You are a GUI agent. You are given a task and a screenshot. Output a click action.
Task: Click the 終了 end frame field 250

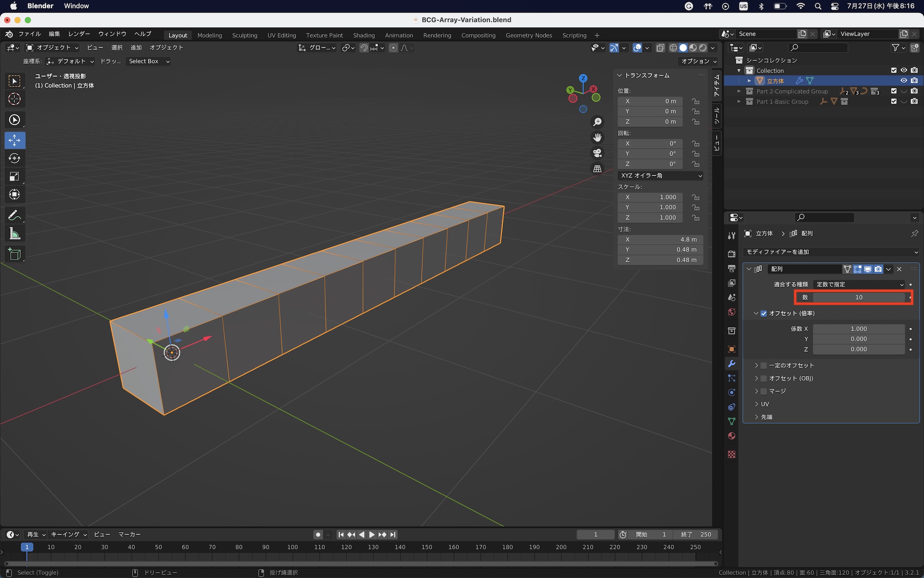(x=696, y=535)
